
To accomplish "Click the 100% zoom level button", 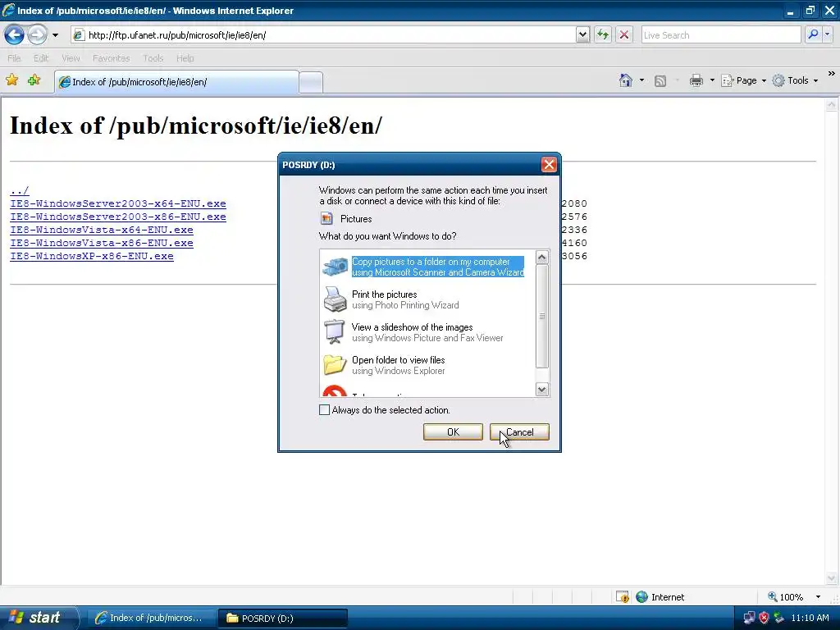I will pyautogui.click(x=785, y=597).
